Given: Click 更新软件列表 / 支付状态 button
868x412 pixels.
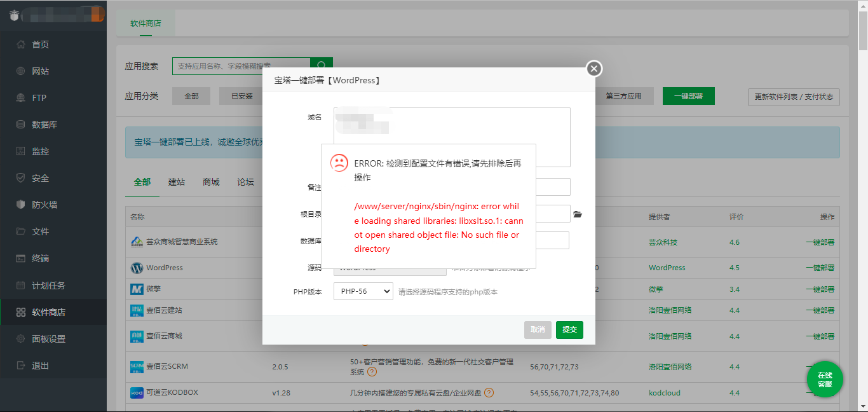Looking at the screenshot, I should 794,97.
